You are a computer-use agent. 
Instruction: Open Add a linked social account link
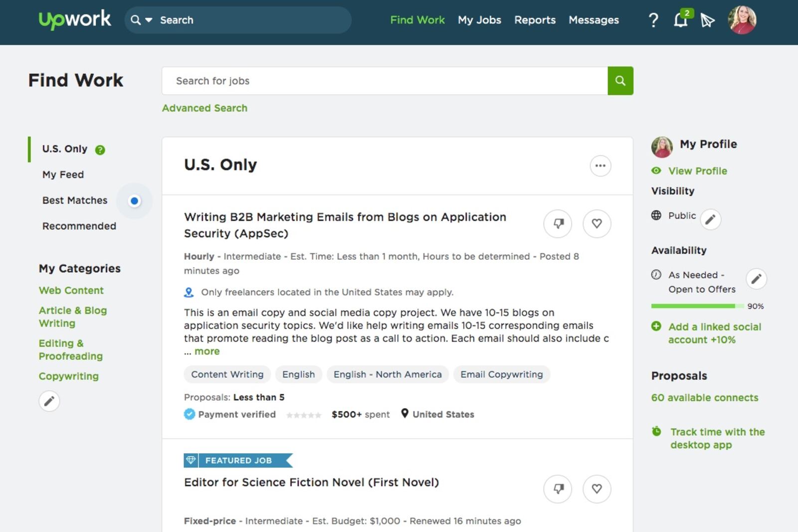715,333
